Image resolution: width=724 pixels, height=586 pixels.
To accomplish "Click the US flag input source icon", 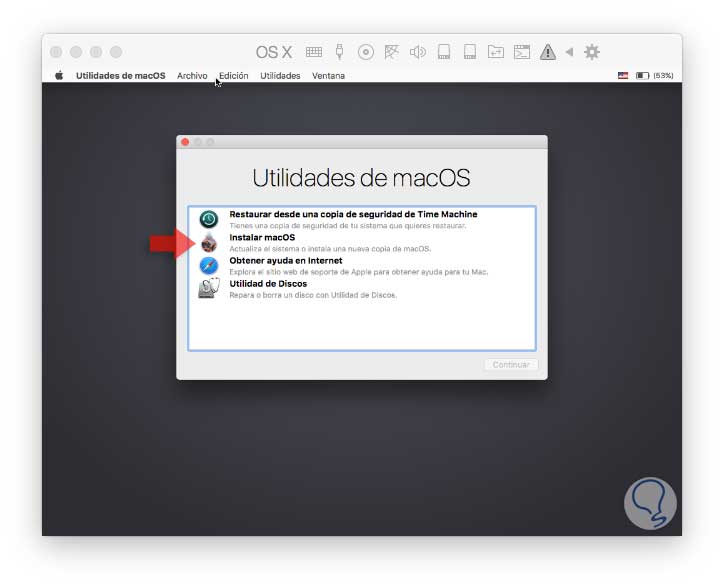I will click(623, 75).
